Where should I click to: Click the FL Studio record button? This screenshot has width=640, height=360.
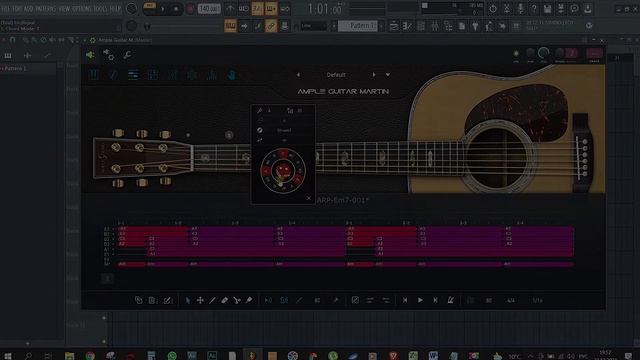point(190,9)
